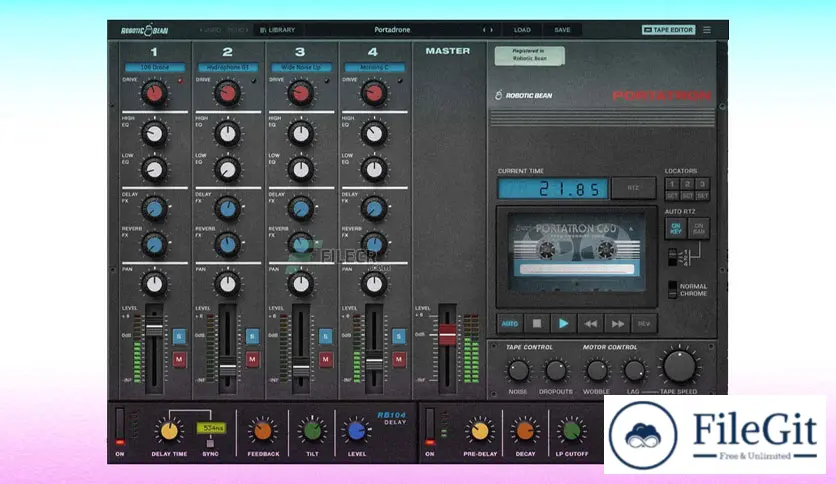The image size is (836, 484).
Task: Click channel 4 Delay FX knob
Action: click(x=374, y=209)
